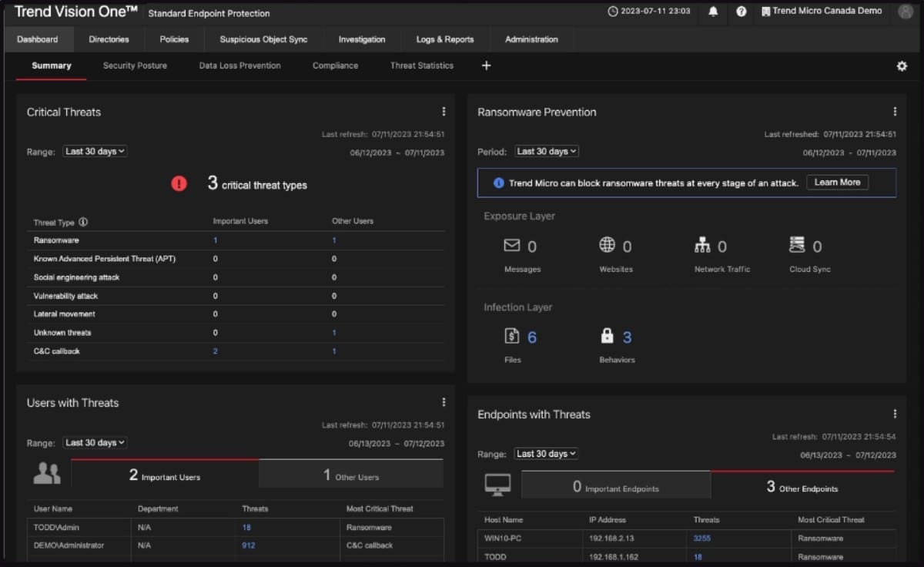The width and height of the screenshot is (924, 567).
Task: Open dashboard settings gear icon
Action: 902,66
